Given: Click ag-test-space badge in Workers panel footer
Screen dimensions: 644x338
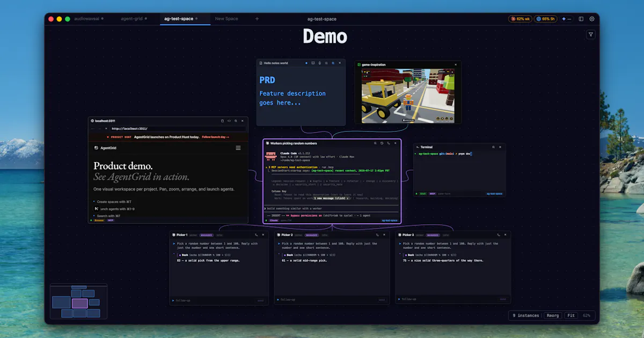Looking at the screenshot, I should (x=390, y=220).
